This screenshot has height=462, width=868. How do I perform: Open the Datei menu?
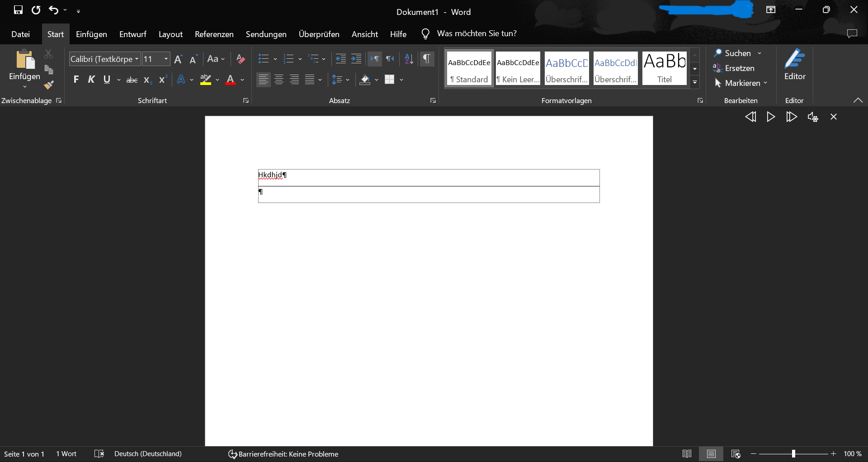click(20, 34)
